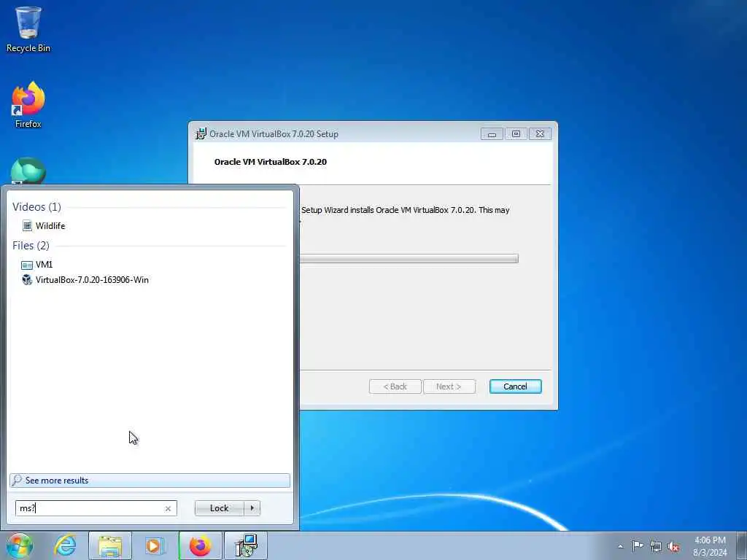Click the Lock button

(219, 508)
